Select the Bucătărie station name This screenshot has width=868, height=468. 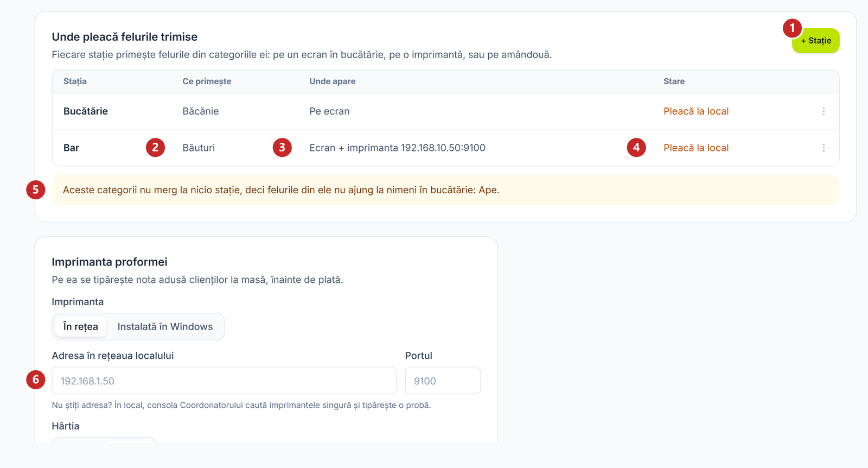86,111
